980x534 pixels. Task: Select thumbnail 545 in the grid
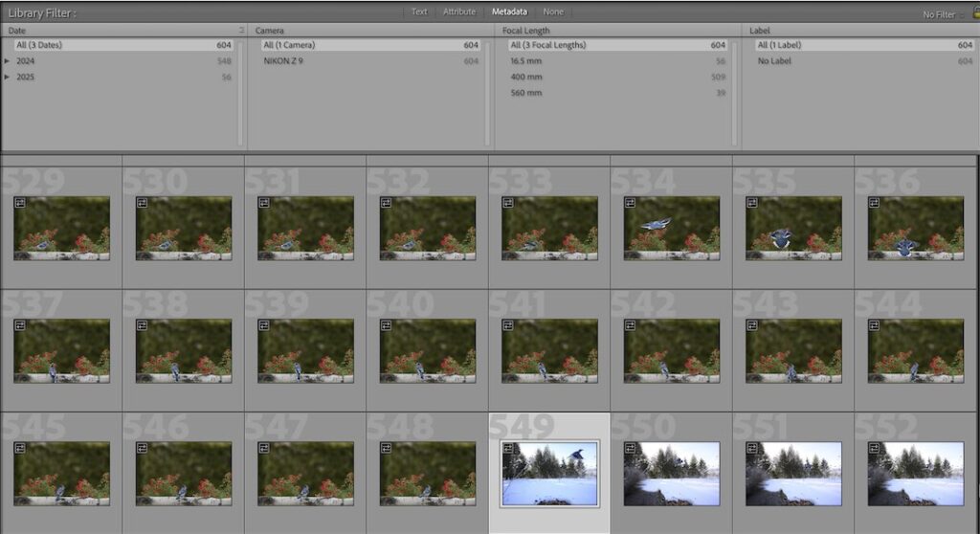[x=61, y=474]
